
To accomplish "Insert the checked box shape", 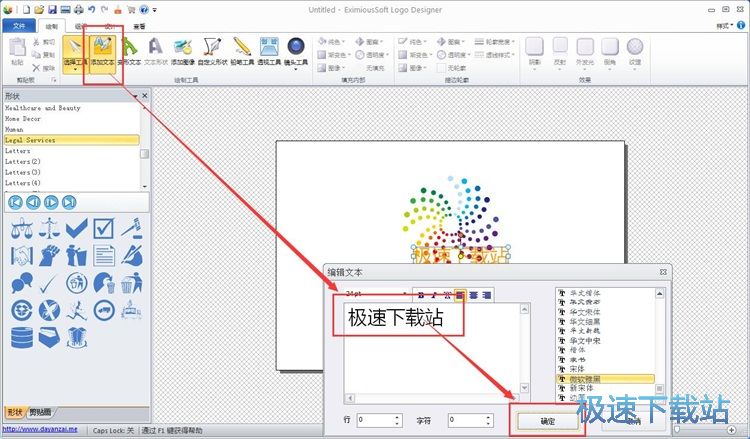I will point(104,229).
